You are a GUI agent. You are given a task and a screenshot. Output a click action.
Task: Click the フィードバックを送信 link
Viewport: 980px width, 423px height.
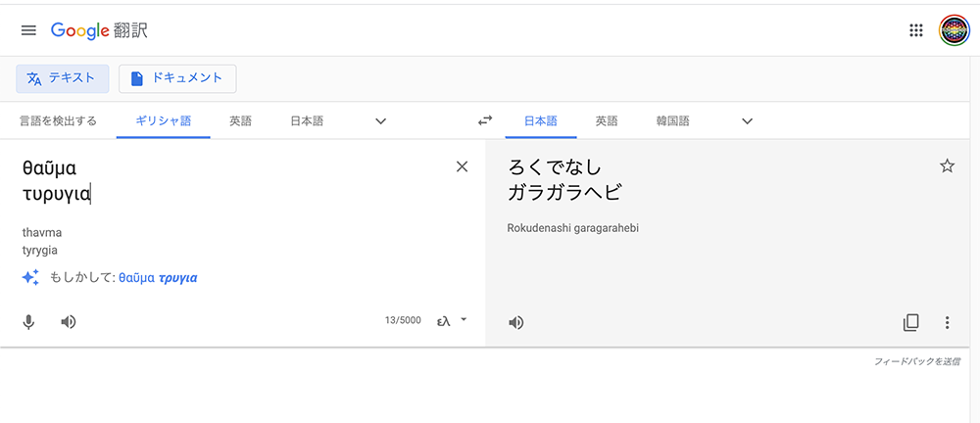tap(916, 362)
